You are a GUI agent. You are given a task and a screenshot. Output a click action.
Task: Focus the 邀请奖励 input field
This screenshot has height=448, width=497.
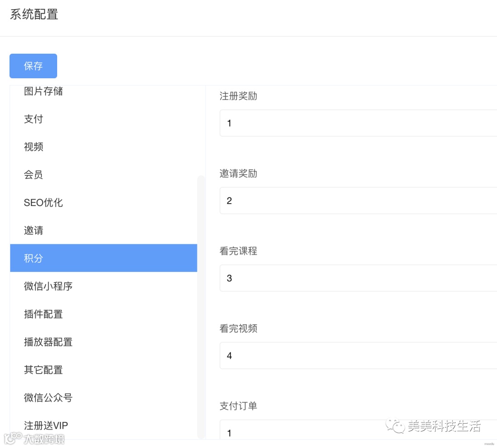point(358,201)
